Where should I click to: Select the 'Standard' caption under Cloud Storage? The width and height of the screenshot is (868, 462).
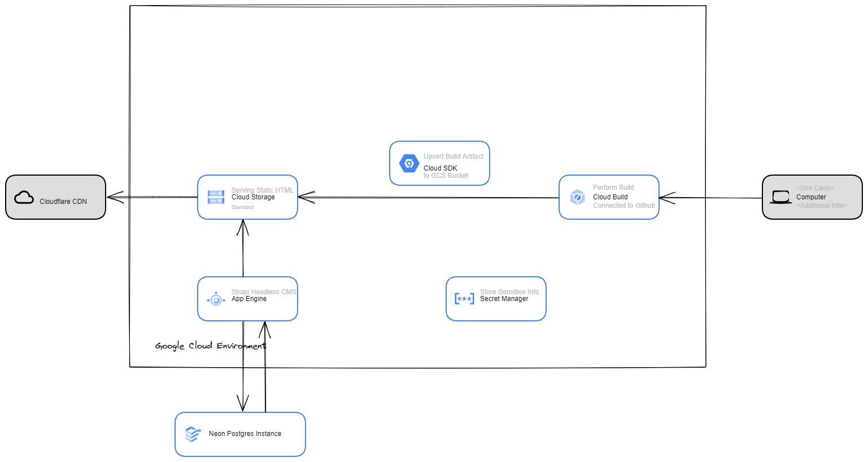pos(242,207)
